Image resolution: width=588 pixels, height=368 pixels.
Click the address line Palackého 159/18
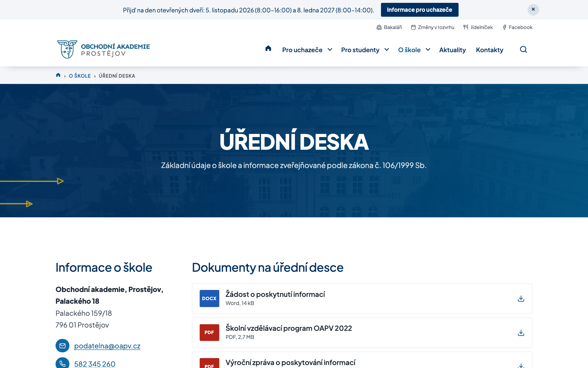pos(84,313)
